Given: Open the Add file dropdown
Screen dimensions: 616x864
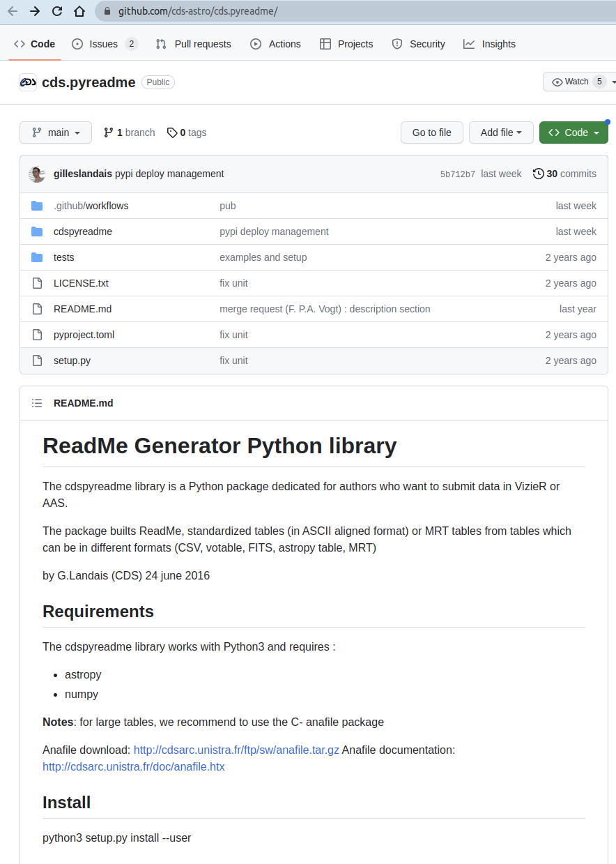Looking at the screenshot, I should [501, 132].
